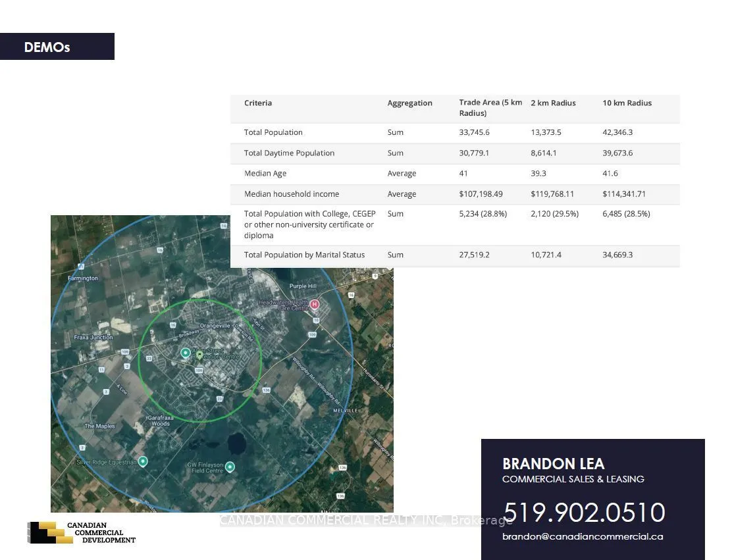Image resolution: width=732 pixels, height=560 pixels.
Task: Select the Median household income row
Action: (x=455, y=194)
